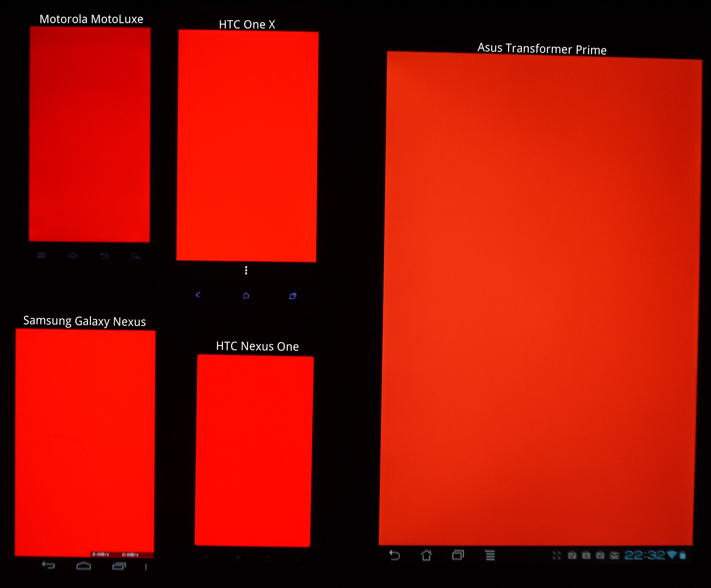Tap the Motorola MotoLuxe search key
The height and width of the screenshot is (588, 711).
[x=135, y=256]
